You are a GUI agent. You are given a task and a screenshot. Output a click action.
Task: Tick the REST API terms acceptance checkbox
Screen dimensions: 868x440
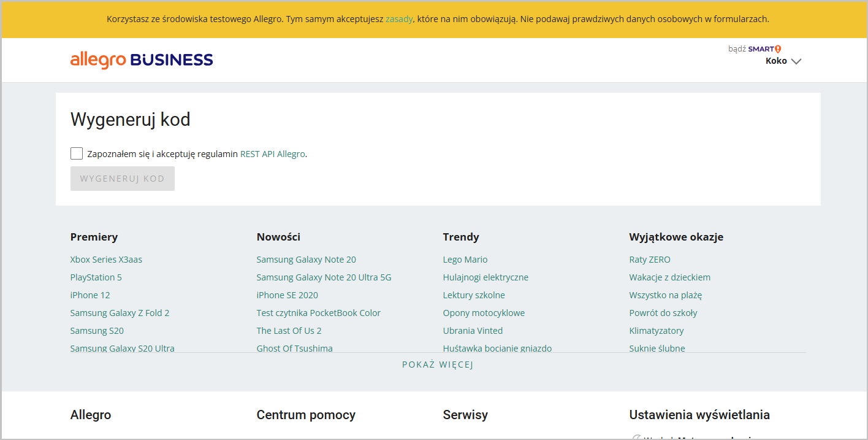[77, 153]
